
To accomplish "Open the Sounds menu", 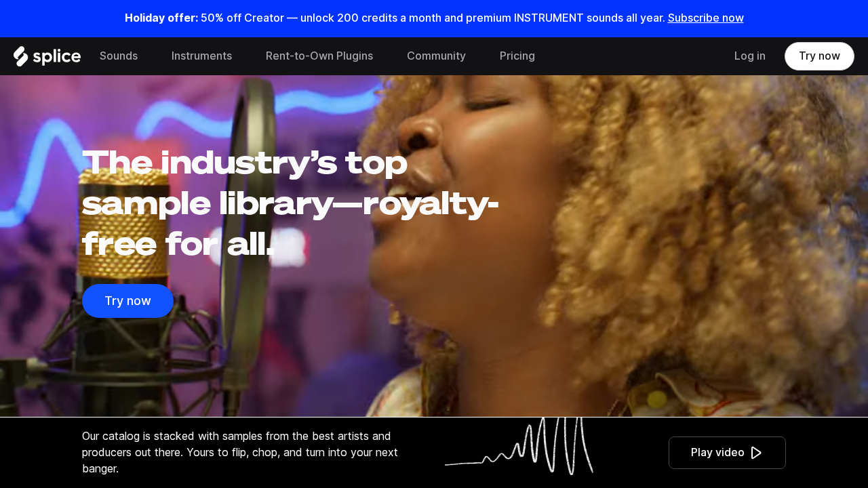I will pos(119,56).
